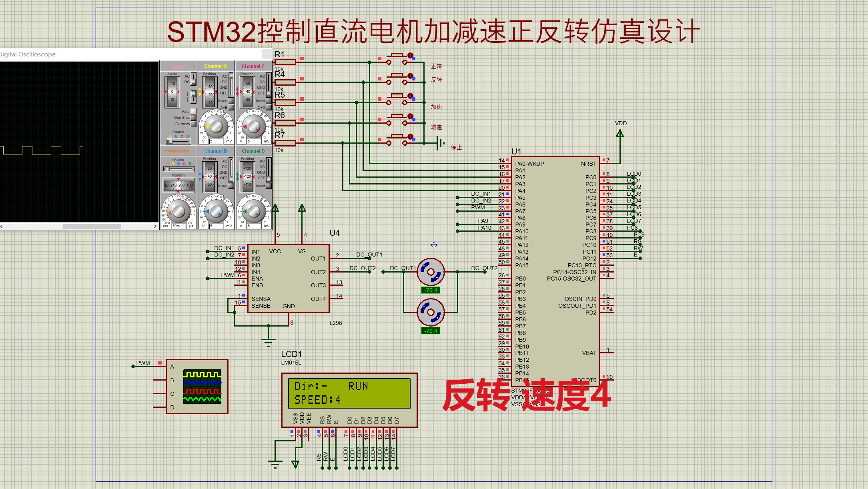Click the L298 motor driver chip
The height and width of the screenshot is (489, 868).
pos(288,279)
